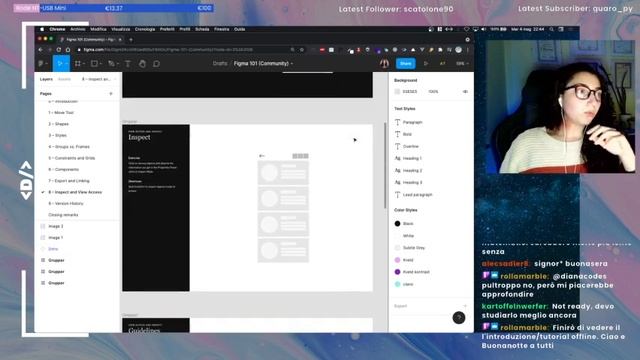Image resolution: width=640 pixels, height=360 pixels.
Task: Click Chrome back arrow
Action: (40, 50)
